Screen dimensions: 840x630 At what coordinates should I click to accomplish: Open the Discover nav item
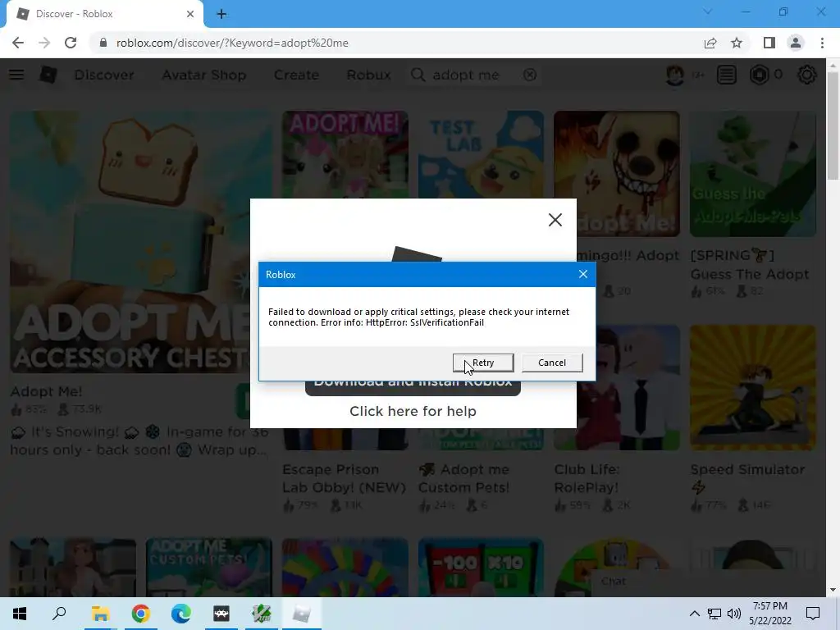[x=104, y=75]
